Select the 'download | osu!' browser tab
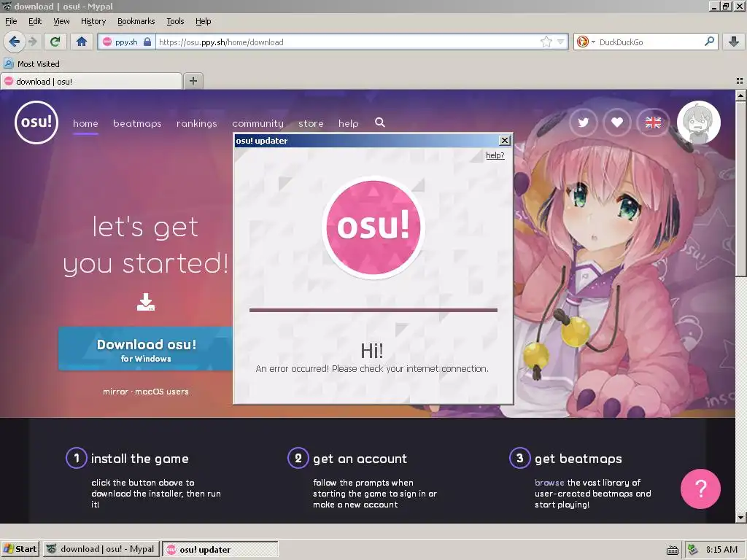 [x=91, y=82]
